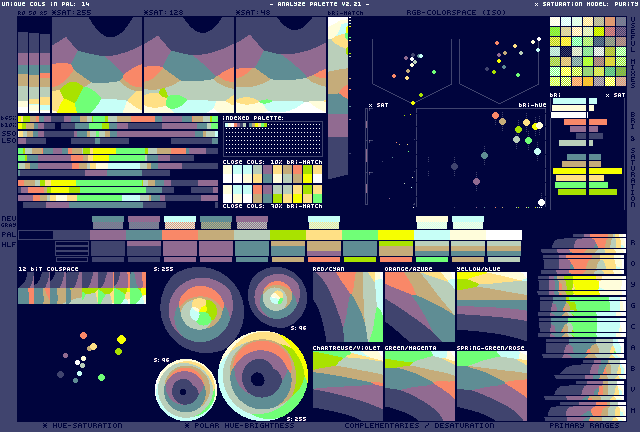
Task: Select the dark slate swatch in PAL row
Action: (71, 235)
